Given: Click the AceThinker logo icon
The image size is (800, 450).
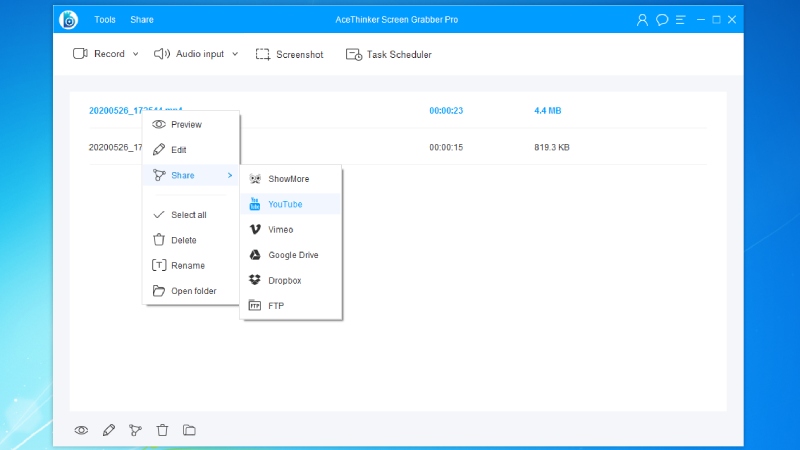Looking at the screenshot, I should point(68,19).
